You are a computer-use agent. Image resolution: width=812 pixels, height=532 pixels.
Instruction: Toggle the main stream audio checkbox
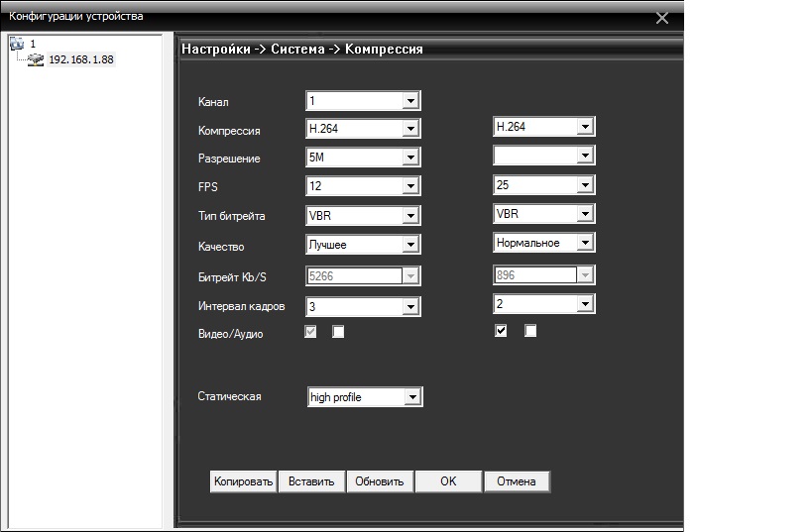(x=338, y=333)
